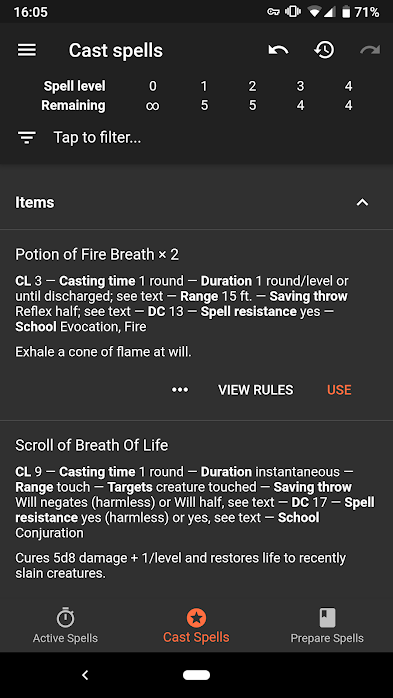Image resolution: width=393 pixels, height=698 pixels.
Task: Open the history clock icon
Action: pos(324,50)
